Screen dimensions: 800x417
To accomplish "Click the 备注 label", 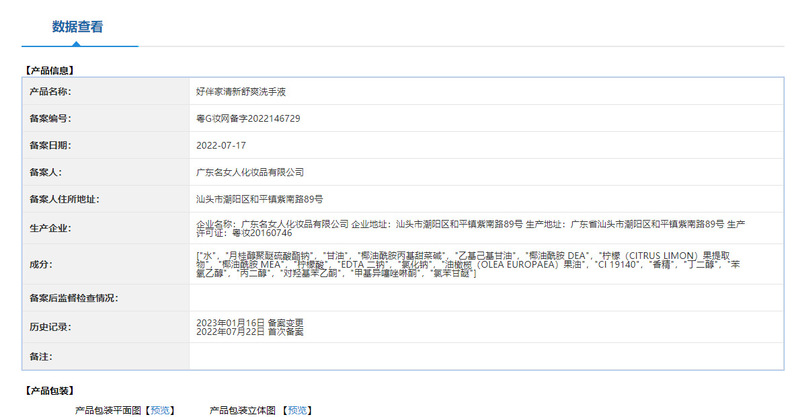I will [41, 357].
